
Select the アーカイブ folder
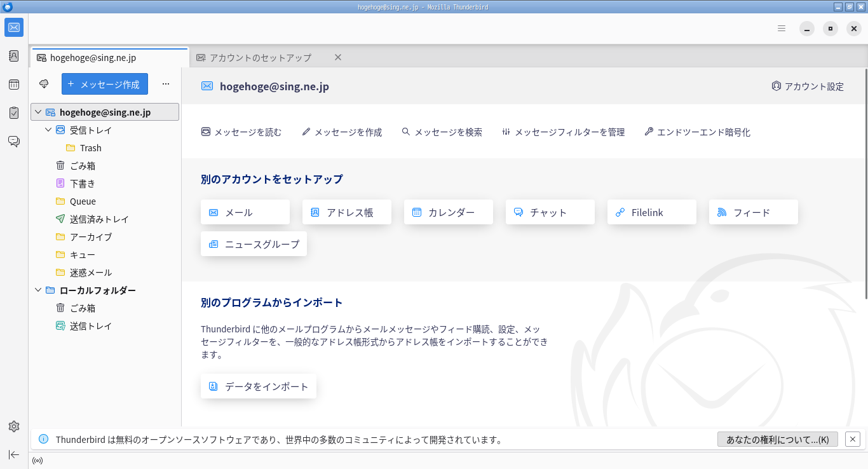tap(105, 237)
